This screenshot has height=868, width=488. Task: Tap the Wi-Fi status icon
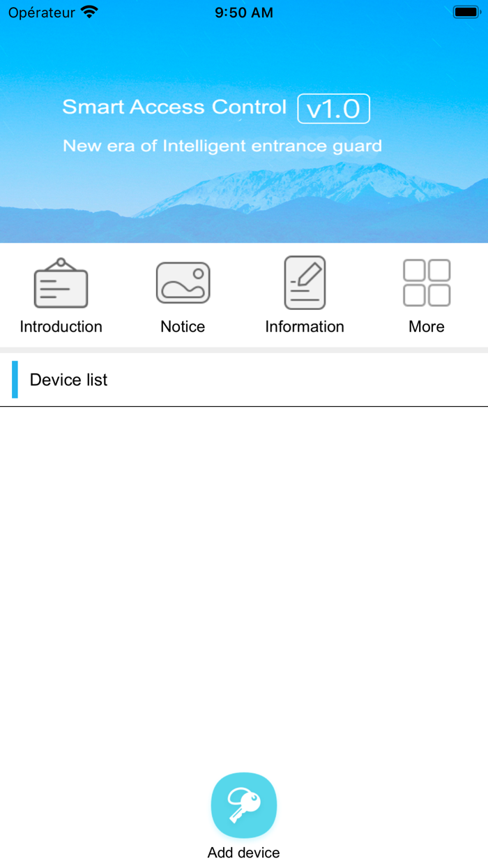click(89, 12)
